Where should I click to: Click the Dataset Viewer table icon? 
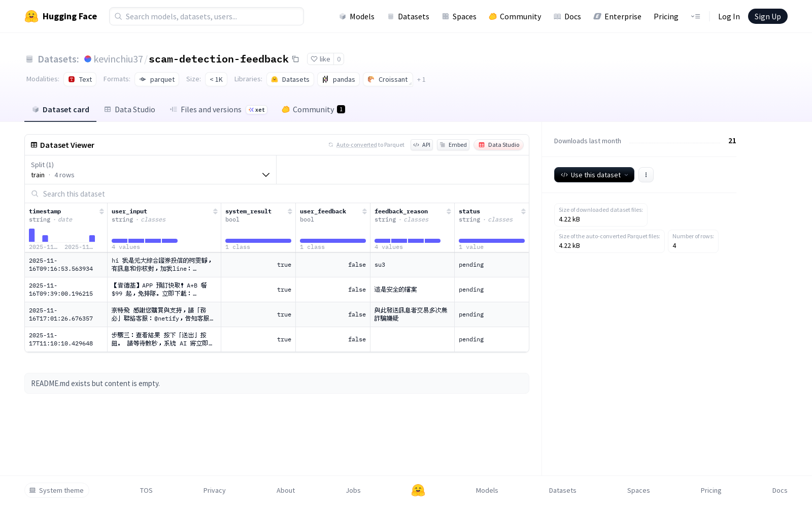click(34, 145)
